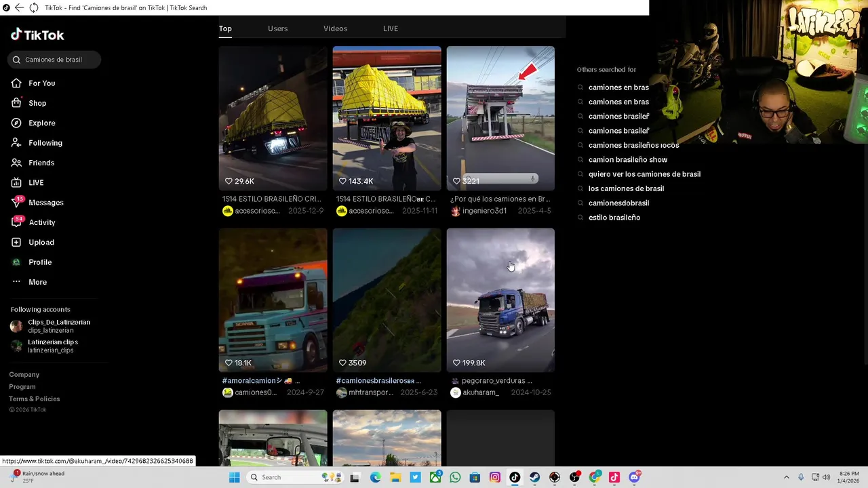Select suggestion 'los camiones de brasil'
Viewport: 868px width, 488px height.
(x=626, y=188)
